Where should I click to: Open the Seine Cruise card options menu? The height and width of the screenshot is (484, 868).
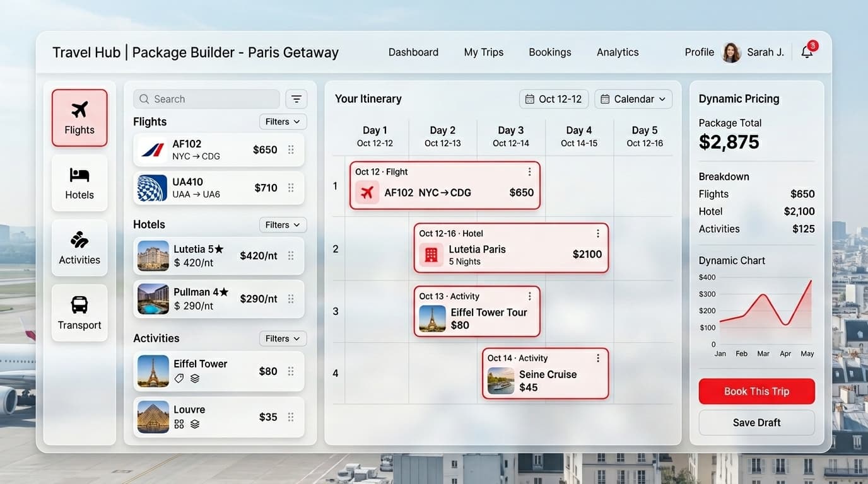click(597, 358)
